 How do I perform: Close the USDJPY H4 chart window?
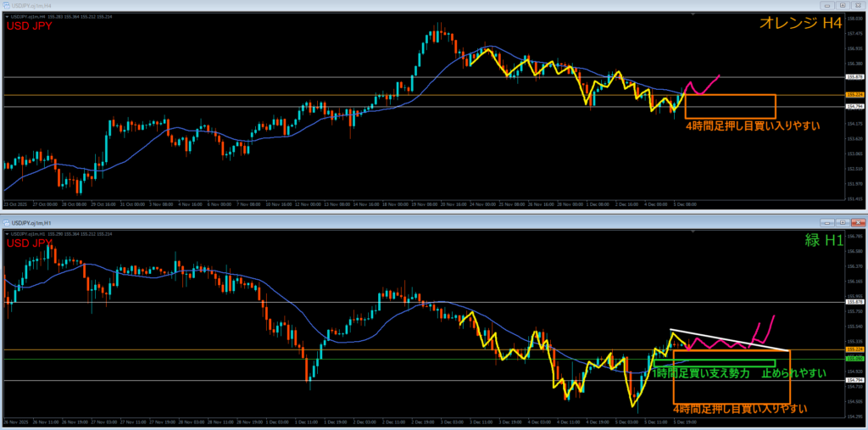tap(857, 4)
